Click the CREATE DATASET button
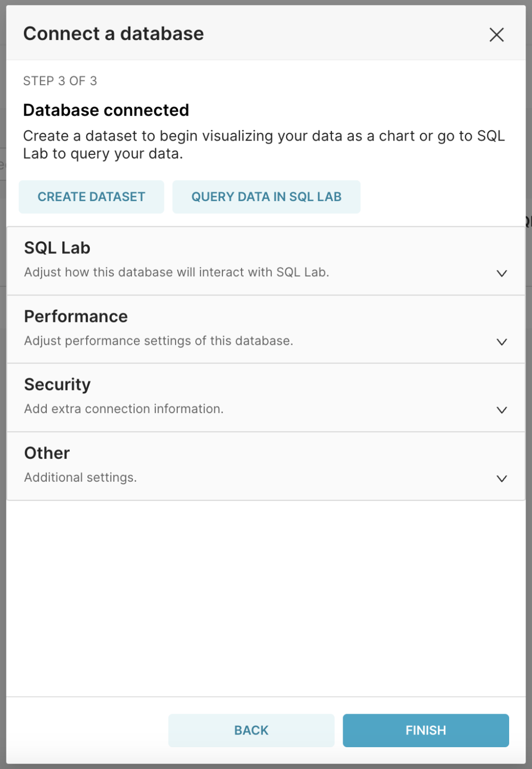The image size is (532, 769). point(91,196)
